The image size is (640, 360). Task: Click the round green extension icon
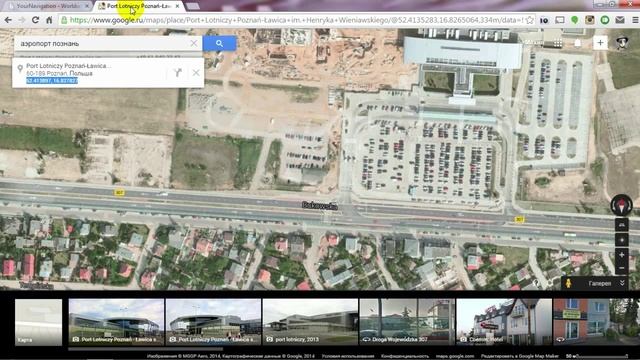[x=605, y=20]
